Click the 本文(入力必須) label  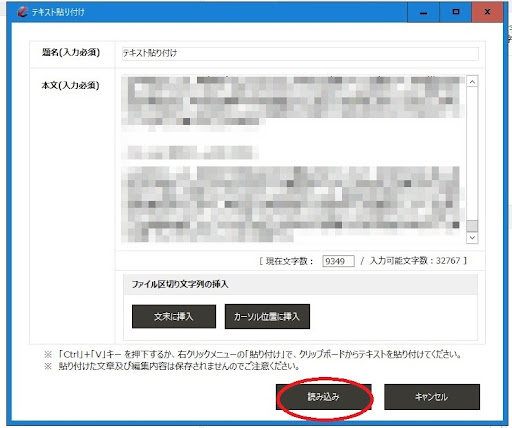70,86
